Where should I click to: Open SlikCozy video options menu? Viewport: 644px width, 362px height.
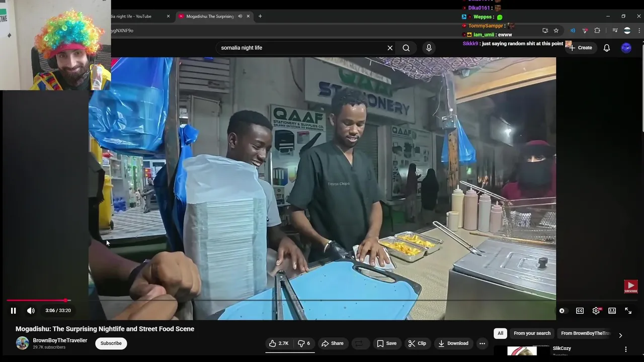point(626,349)
